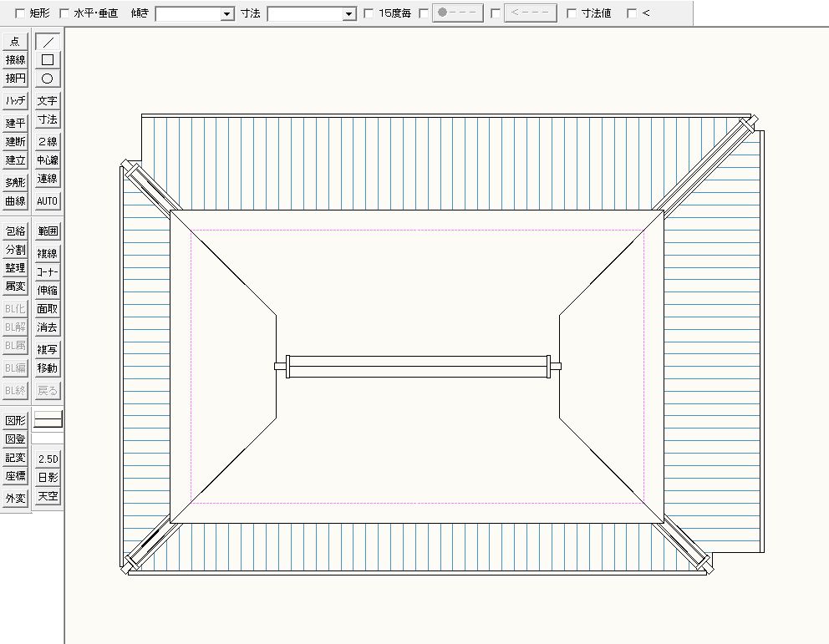Image resolution: width=829 pixels, height=644 pixels.
Task: Select the rectangle drawing tool icon
Action: (48, 59)
